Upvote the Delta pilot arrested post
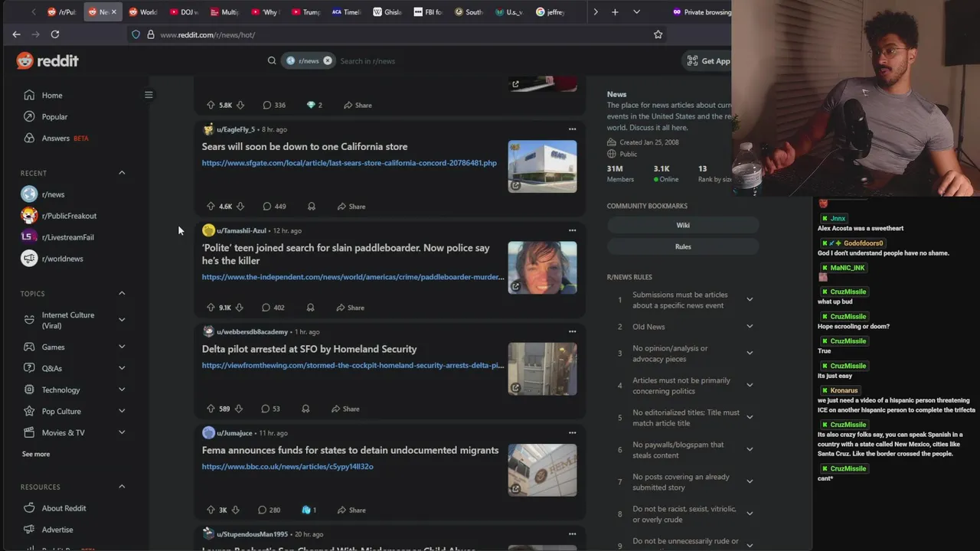 (211, 409)
